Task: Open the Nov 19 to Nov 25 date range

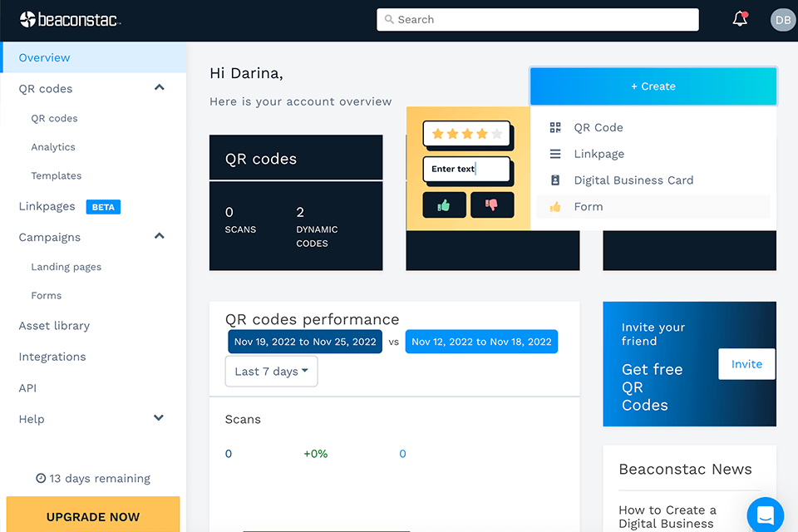Action: point(305,342)
